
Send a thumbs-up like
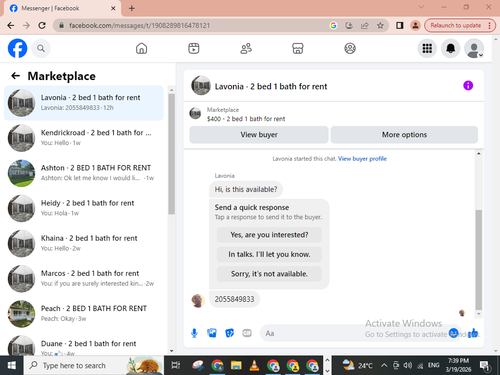(x=473, y=333)
